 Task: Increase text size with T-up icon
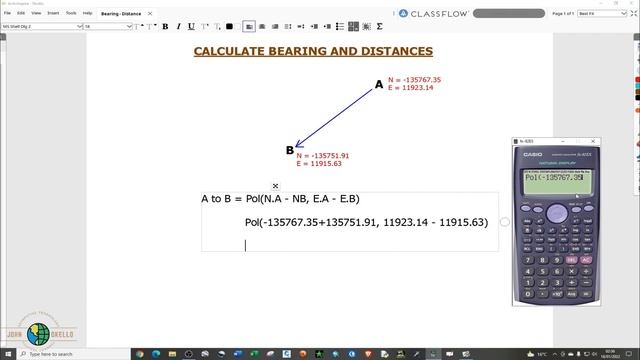pyautogui.click(x=139, y=27)
